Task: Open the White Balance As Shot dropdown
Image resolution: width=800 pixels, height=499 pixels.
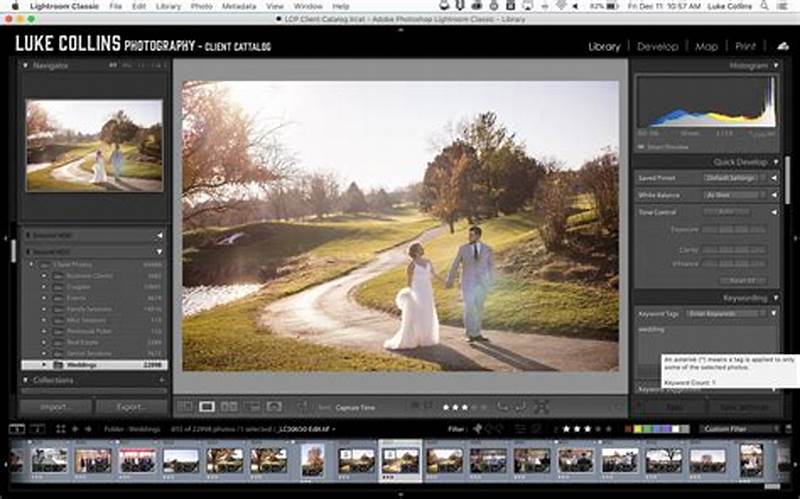Action: [735, 195]
